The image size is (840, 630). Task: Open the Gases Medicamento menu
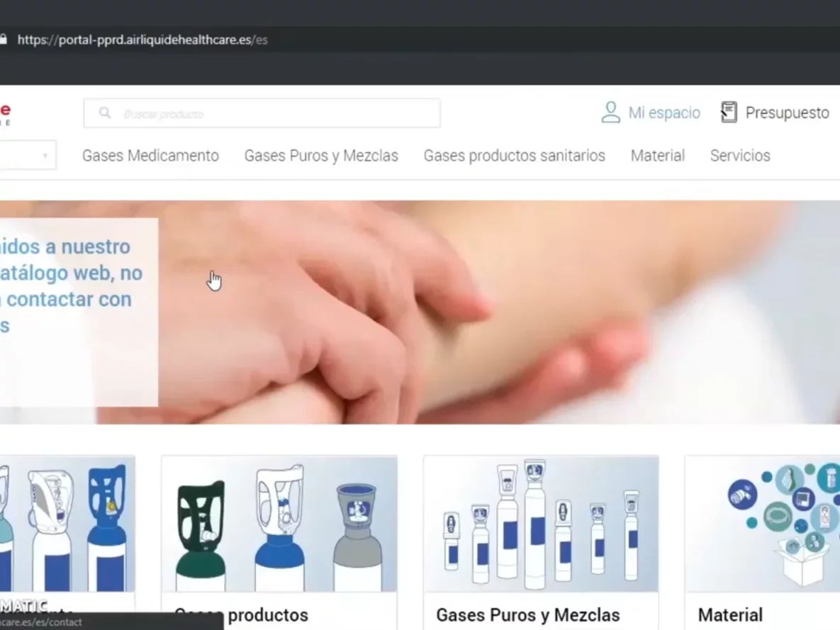150,156
